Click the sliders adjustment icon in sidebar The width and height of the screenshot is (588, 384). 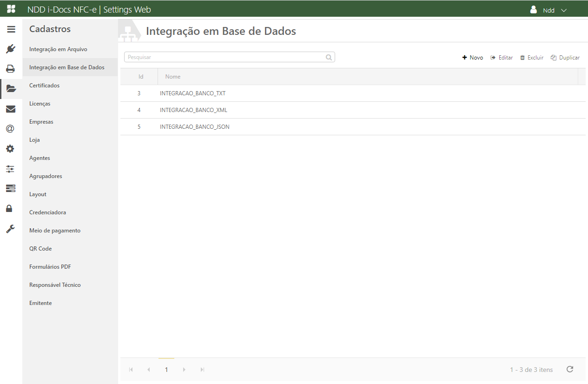[x=10, y=169]
